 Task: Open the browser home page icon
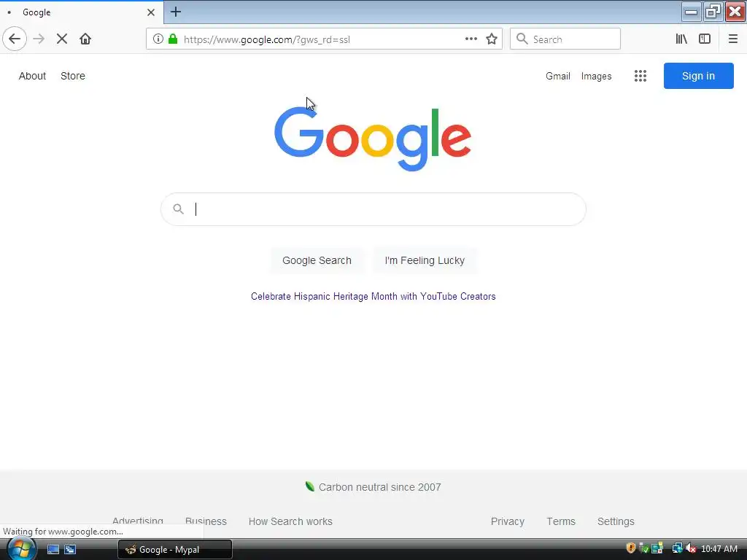tap(85, 39)
